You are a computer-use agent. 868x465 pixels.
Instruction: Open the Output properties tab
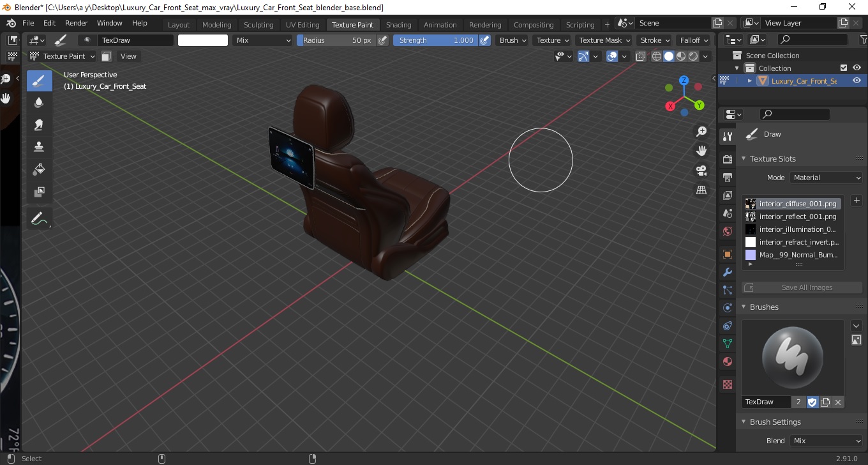(x=727, y=177)
